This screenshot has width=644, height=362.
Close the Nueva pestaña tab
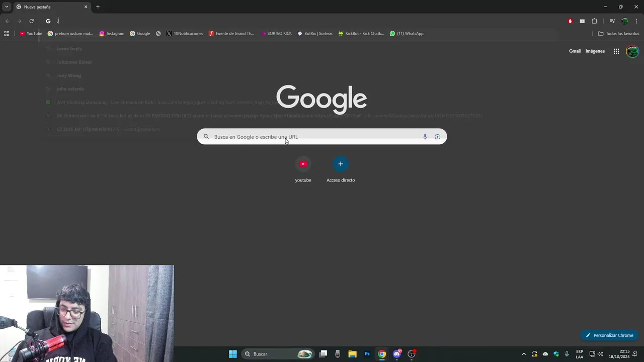coord(86,7)
